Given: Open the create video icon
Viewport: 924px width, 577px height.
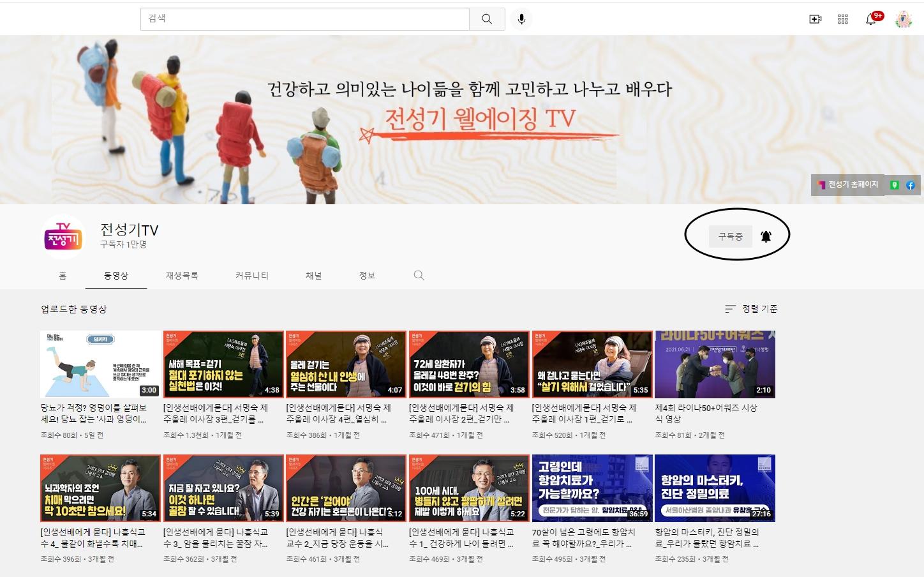Looking at the screenshot, I should pos(815,19).
